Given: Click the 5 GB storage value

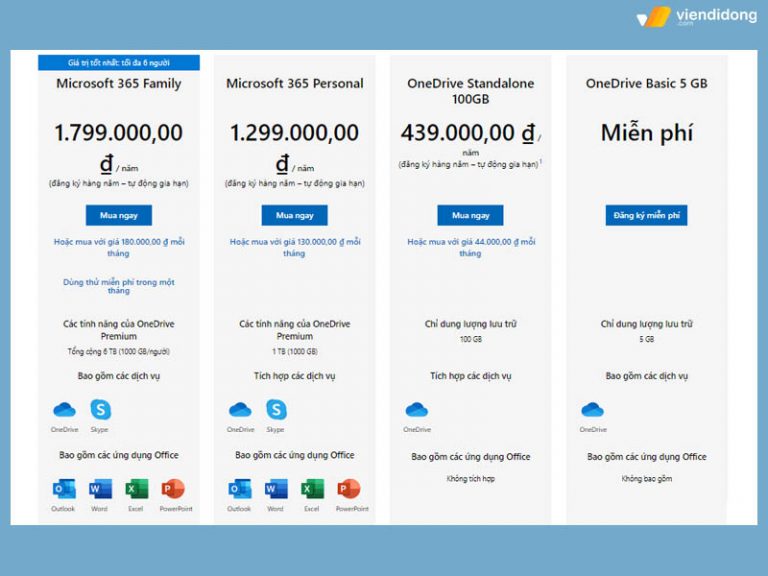Looking at the screenshot, I should pos(647,339).
